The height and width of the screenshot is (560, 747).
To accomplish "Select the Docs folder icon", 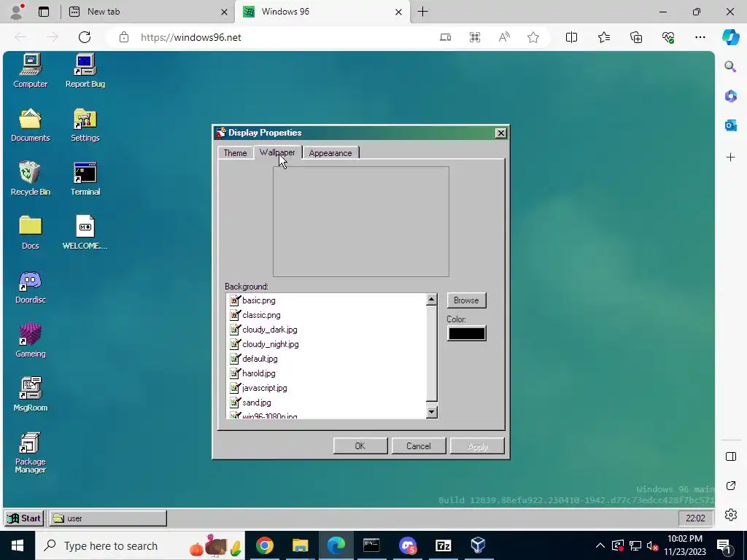I will [x=31, y=233].
